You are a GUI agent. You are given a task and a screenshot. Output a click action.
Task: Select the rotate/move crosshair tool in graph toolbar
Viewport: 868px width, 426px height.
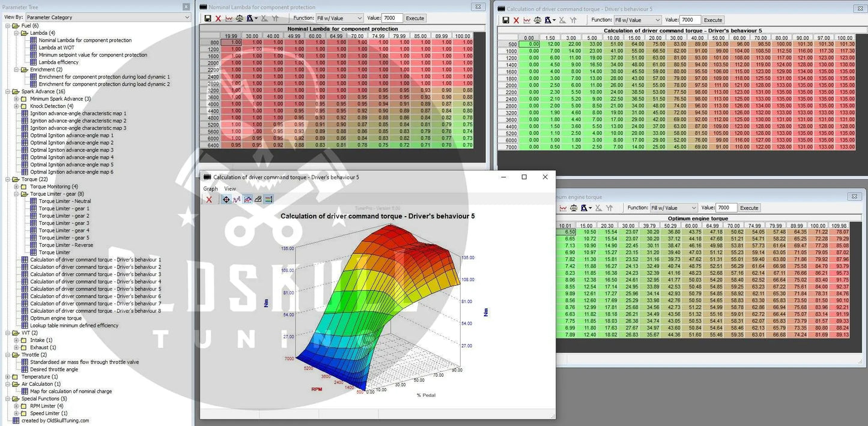click(x=226, y=199)
